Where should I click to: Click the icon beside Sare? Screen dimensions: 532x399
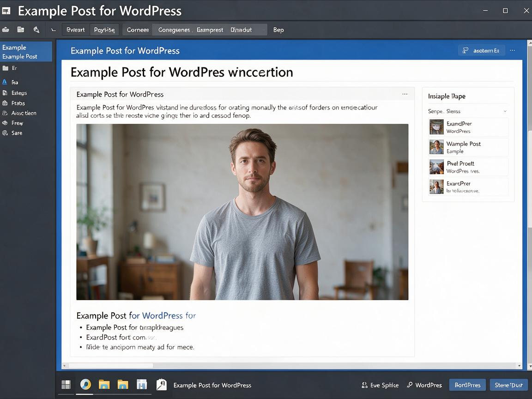coord(5,133)
